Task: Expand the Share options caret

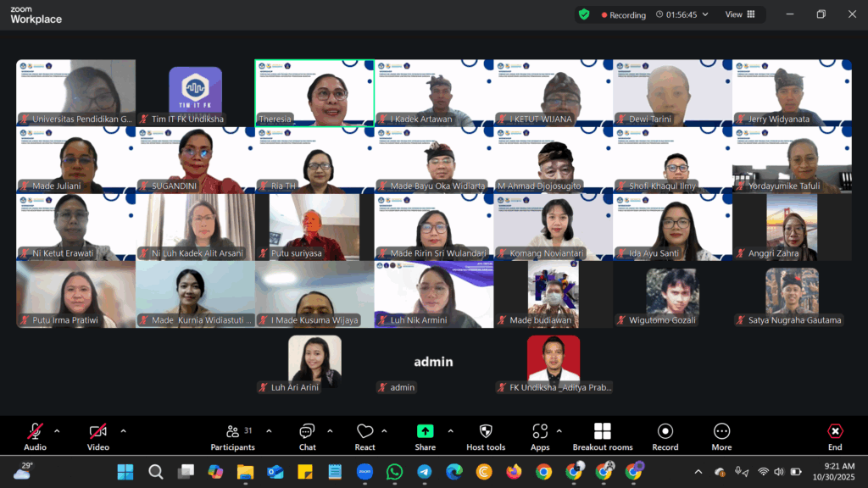Action: pyautogui.click(x=450, y=430)
